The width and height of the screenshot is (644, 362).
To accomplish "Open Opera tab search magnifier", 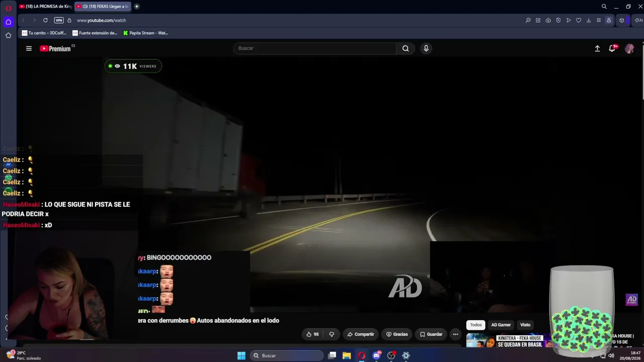I will (604, 7).
